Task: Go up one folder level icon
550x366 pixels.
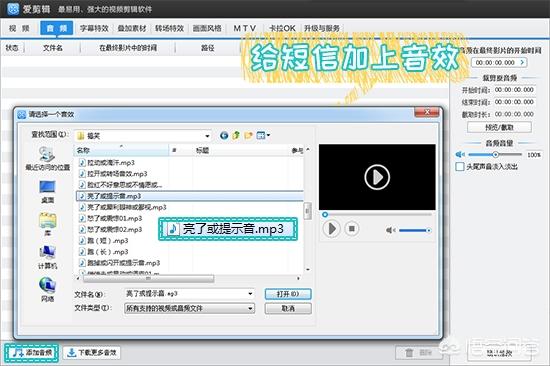Action: pyautogui.click(x=236, y=135)
